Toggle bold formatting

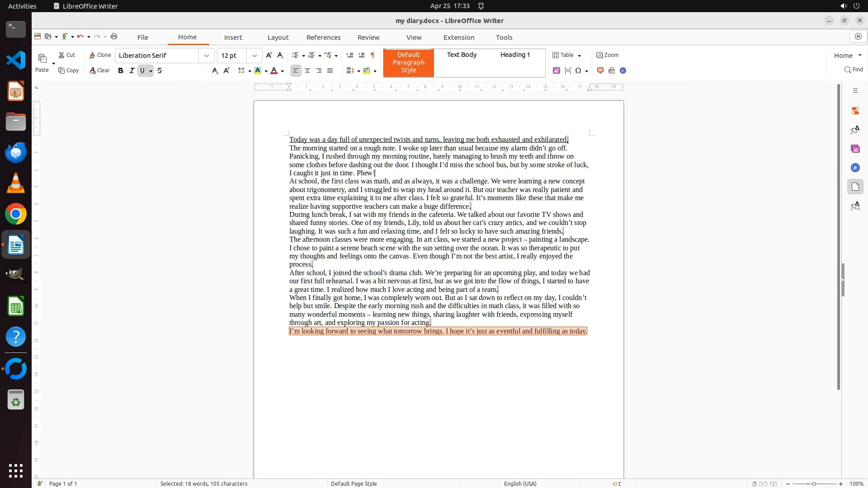point(121,70)
